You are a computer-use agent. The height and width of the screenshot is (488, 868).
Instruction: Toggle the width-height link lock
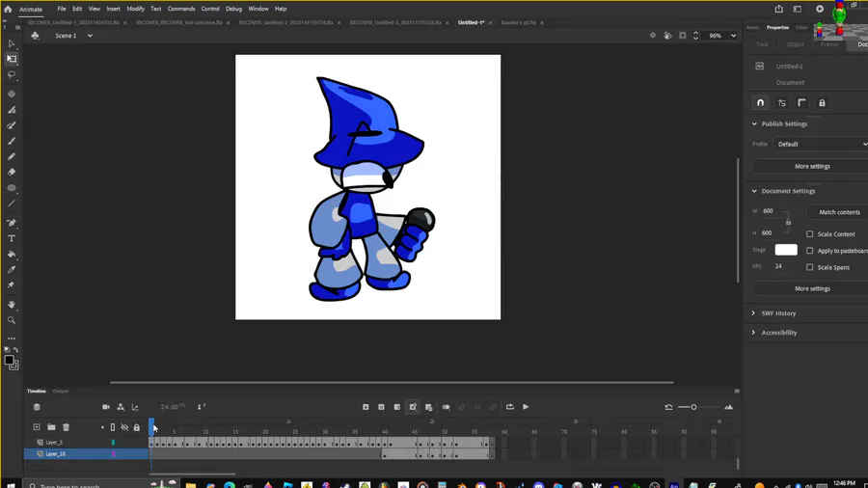point(788,223)
